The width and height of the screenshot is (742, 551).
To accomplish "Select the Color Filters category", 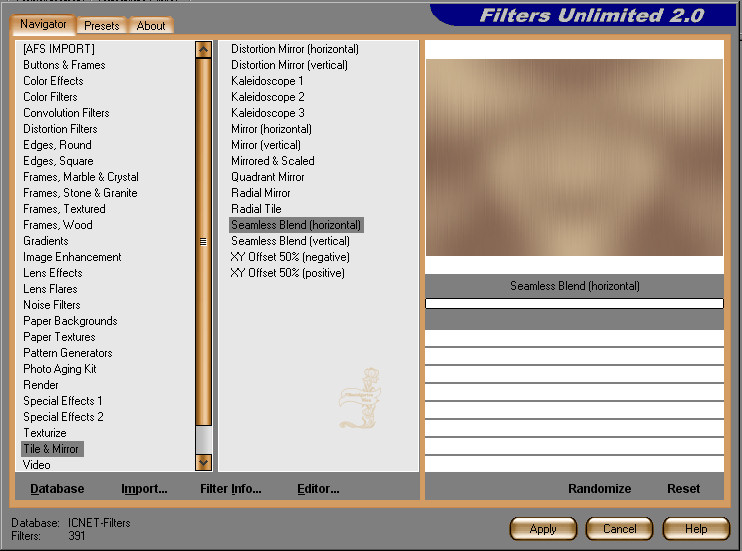I will click(x=51, y=97).
